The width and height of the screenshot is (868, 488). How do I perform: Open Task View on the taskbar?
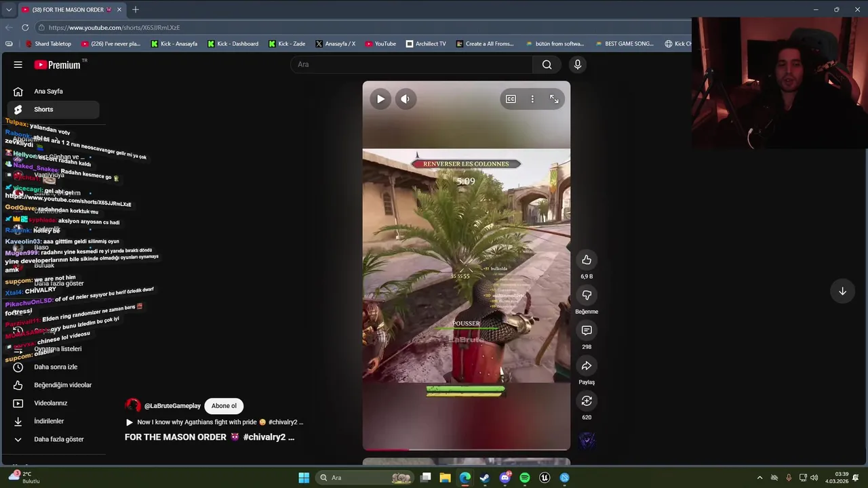(425, 478)
